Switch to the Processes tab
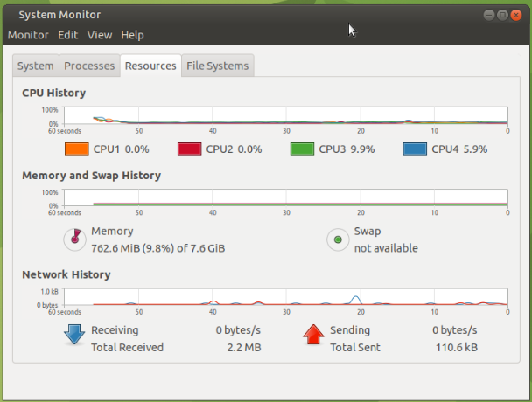 click(x=89, y=66)
